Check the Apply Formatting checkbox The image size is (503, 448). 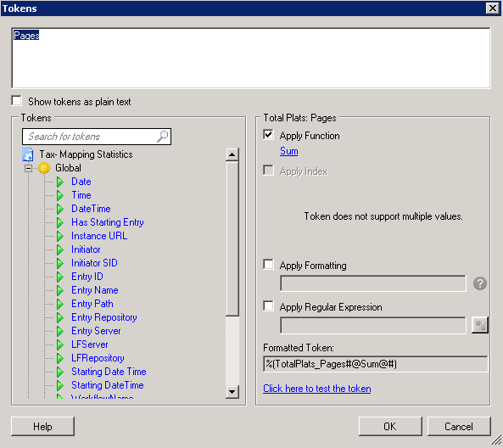pos(269,265)
